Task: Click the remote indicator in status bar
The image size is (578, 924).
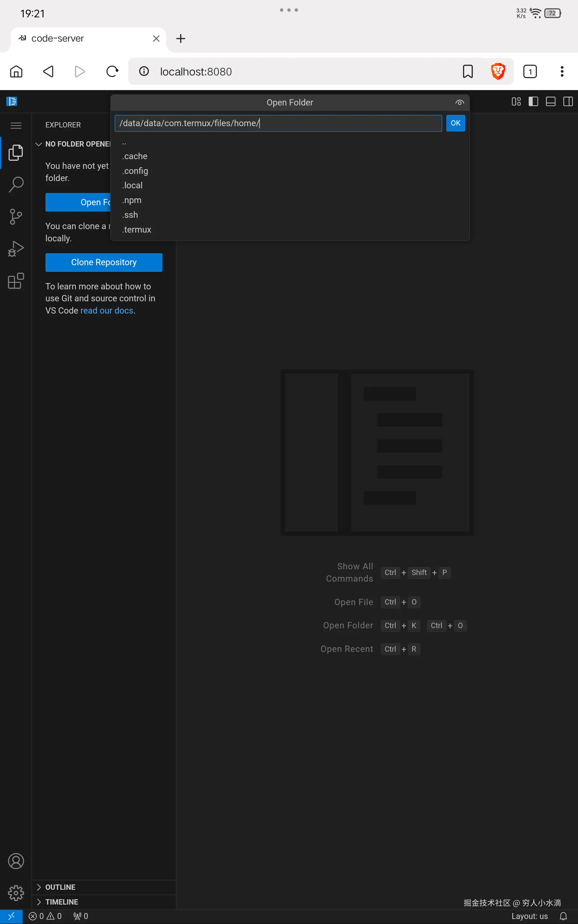Action: [11, 916]
